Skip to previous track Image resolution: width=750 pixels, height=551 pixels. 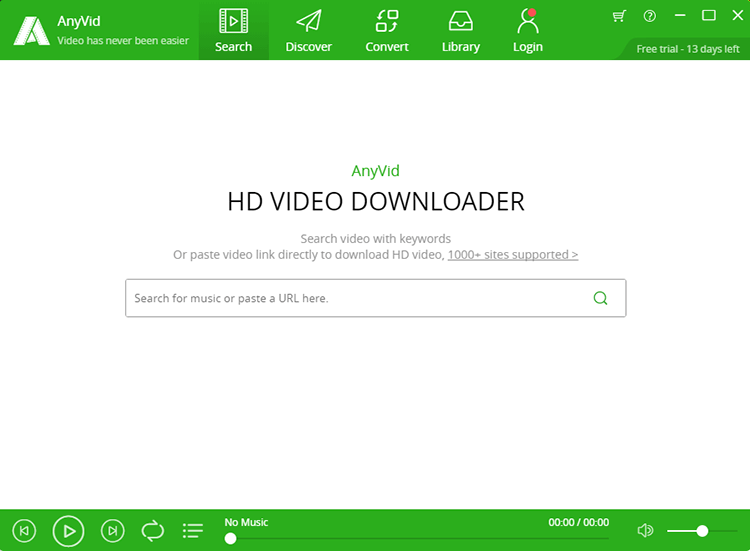pos(24,530)
